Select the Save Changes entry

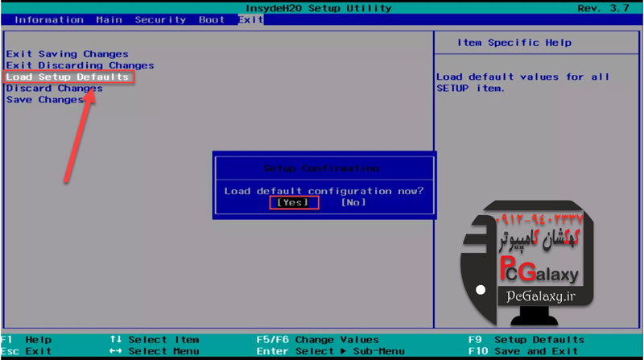[44, 100]
